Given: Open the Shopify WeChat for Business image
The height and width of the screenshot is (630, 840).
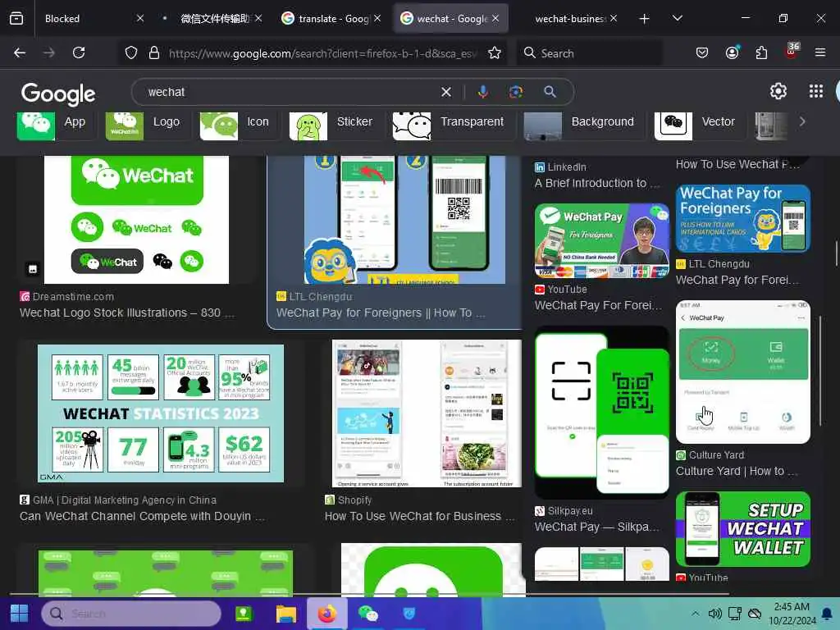Looking at the screenshot, I should [427, 413].
